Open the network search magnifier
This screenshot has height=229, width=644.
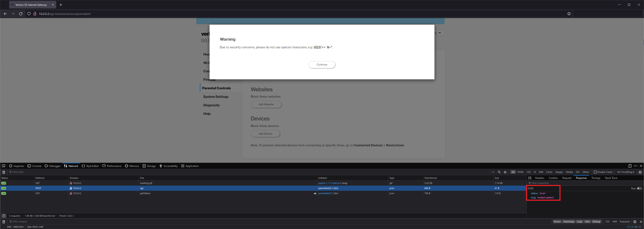[499, 172]
